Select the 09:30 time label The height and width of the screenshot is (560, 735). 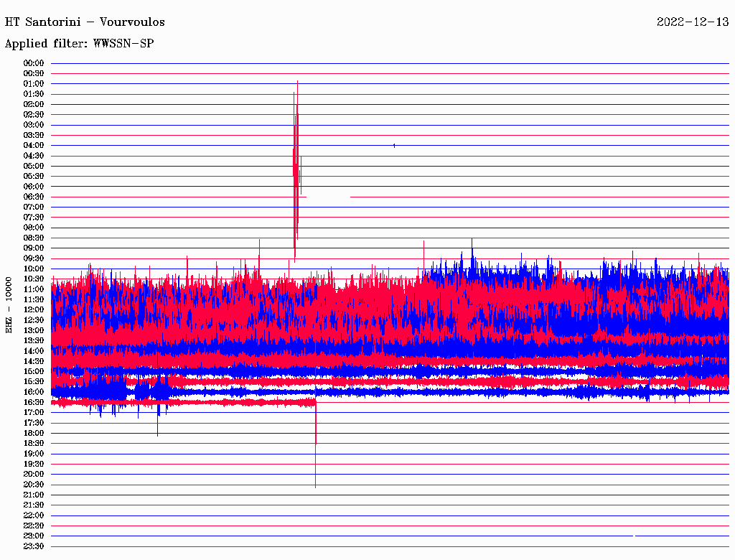(34, 258)
